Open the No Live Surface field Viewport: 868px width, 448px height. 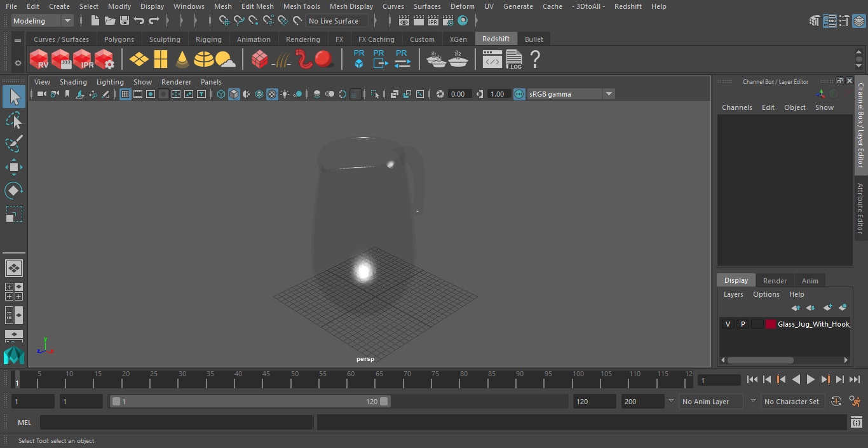[x=337, y=21]
